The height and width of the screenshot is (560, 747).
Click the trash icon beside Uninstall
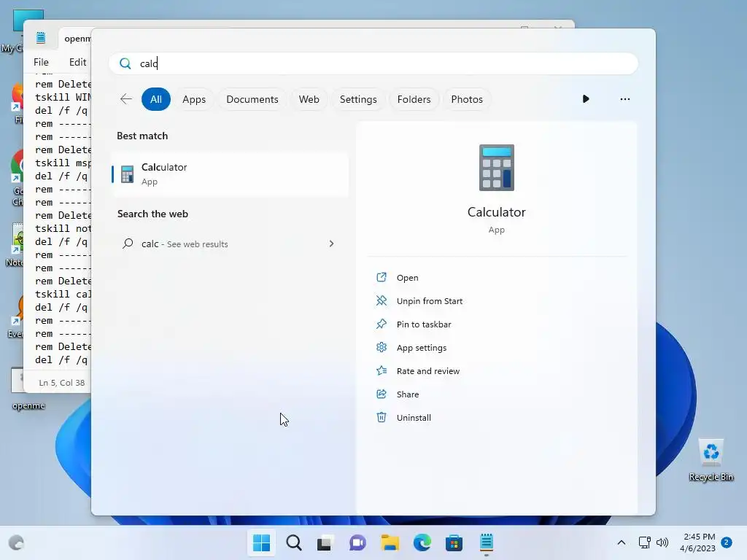pyautogui.click(x=381, y=417)
